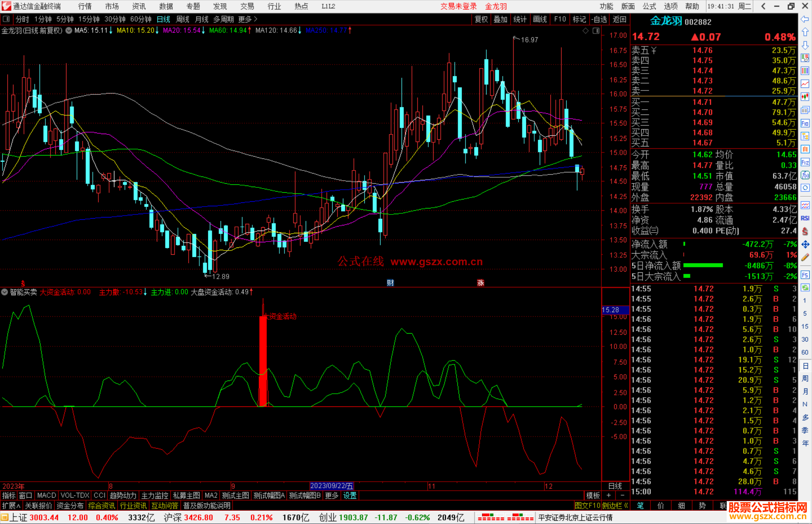Click the 2023/09/22 date marker on timeline
Image resolution: width=812 pixels, height=524 pixels.
332,486
